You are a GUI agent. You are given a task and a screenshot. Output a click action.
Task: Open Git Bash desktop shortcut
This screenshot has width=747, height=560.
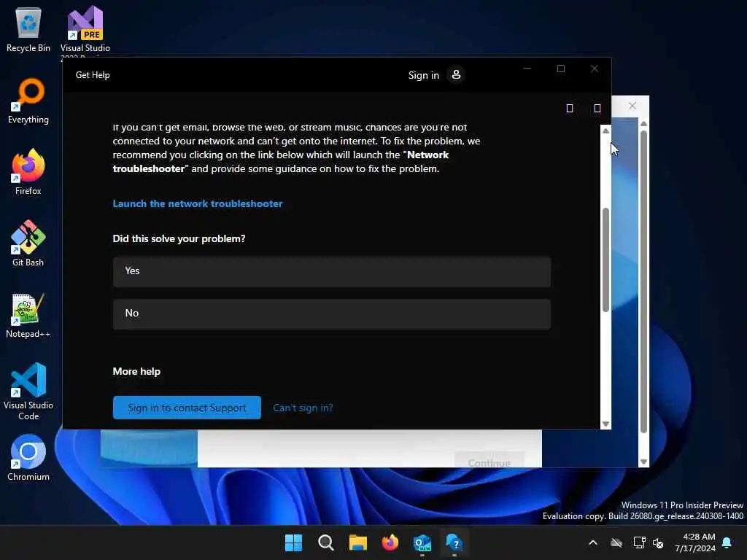coord(28,244)
